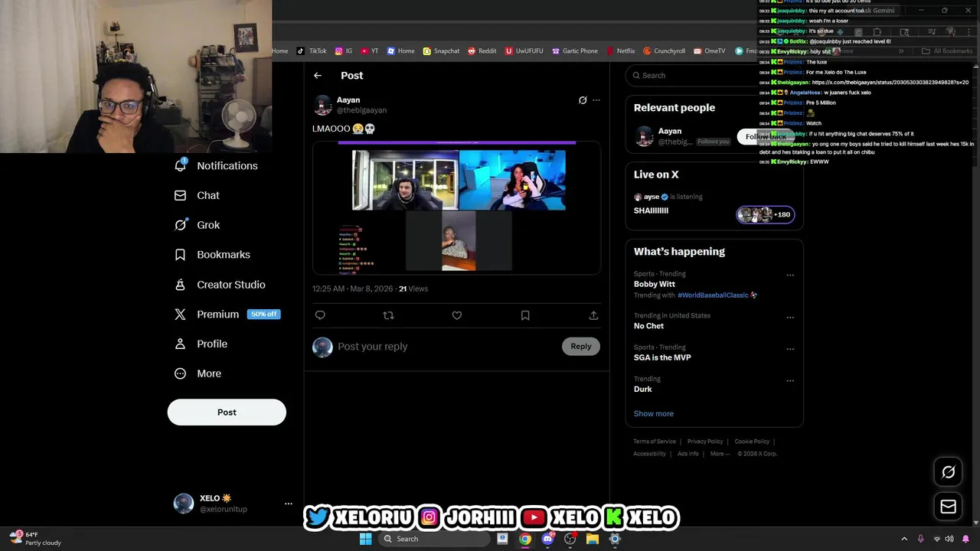Open Privacy Policy link
Image resolution: width=980 pixels, height=551 pixels.
(x=705, y=442)
